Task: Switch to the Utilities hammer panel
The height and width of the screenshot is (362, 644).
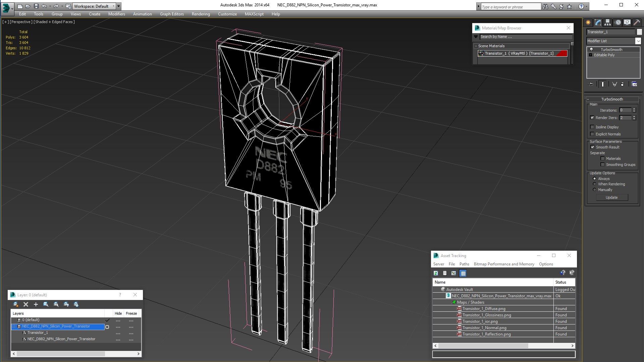Action: tap(637, 22)
